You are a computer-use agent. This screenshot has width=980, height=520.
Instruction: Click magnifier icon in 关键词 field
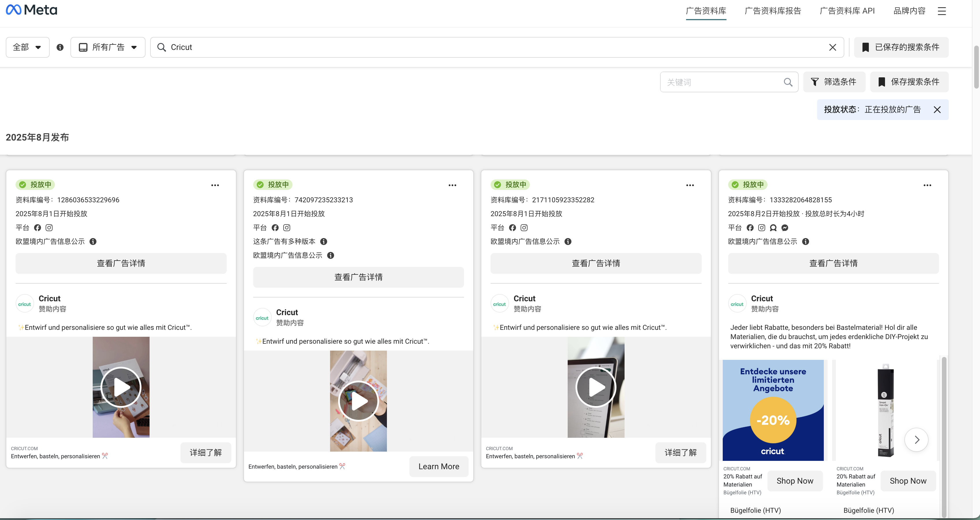pos(788,82)
